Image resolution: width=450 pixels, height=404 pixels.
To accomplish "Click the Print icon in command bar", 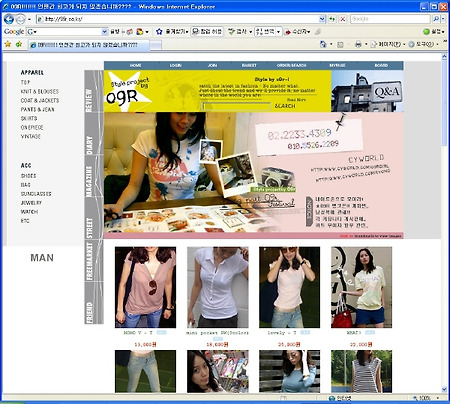I will coord(358,44).
